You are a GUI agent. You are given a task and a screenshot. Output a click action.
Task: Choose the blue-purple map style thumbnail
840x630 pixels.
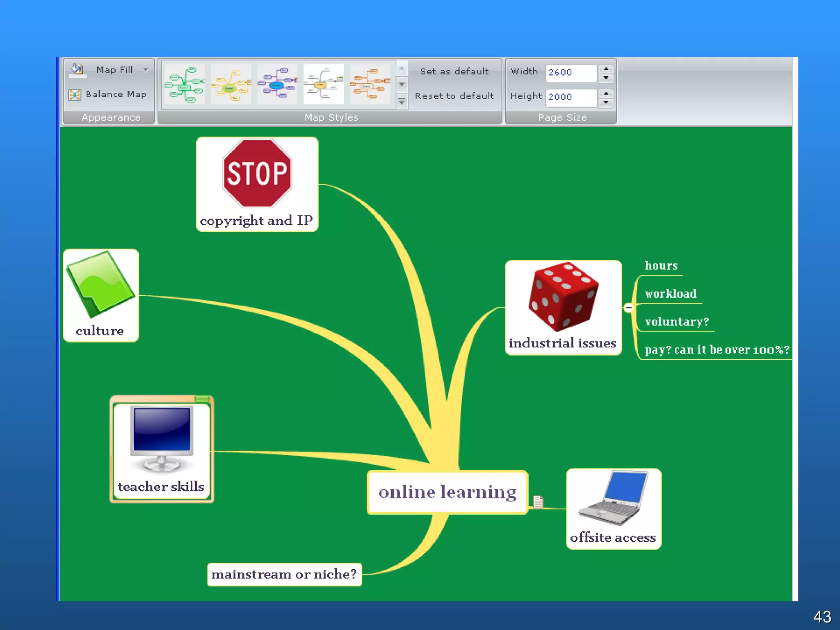(x=277, y=84)
